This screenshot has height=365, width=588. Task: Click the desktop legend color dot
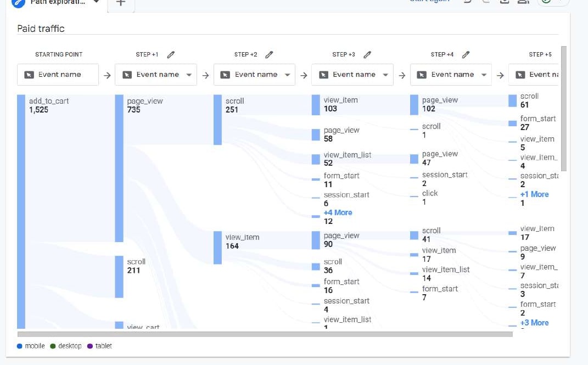point(53,346)
